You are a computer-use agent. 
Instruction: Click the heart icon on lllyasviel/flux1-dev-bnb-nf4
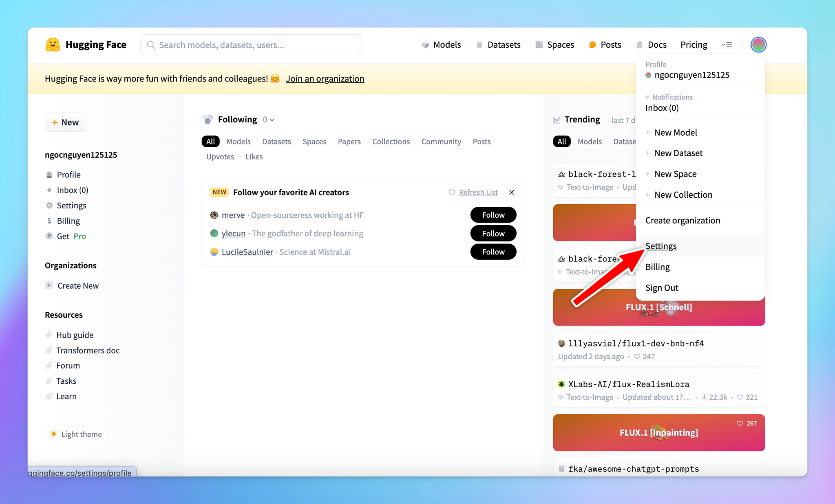[637, 356]
